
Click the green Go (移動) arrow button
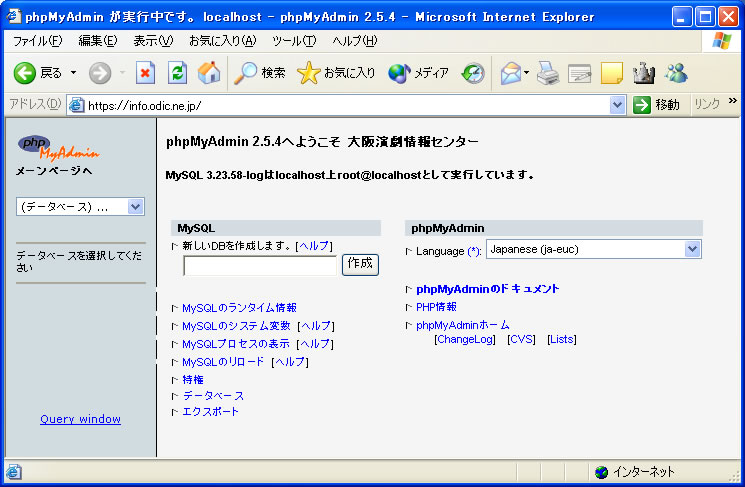click(642, 105)
